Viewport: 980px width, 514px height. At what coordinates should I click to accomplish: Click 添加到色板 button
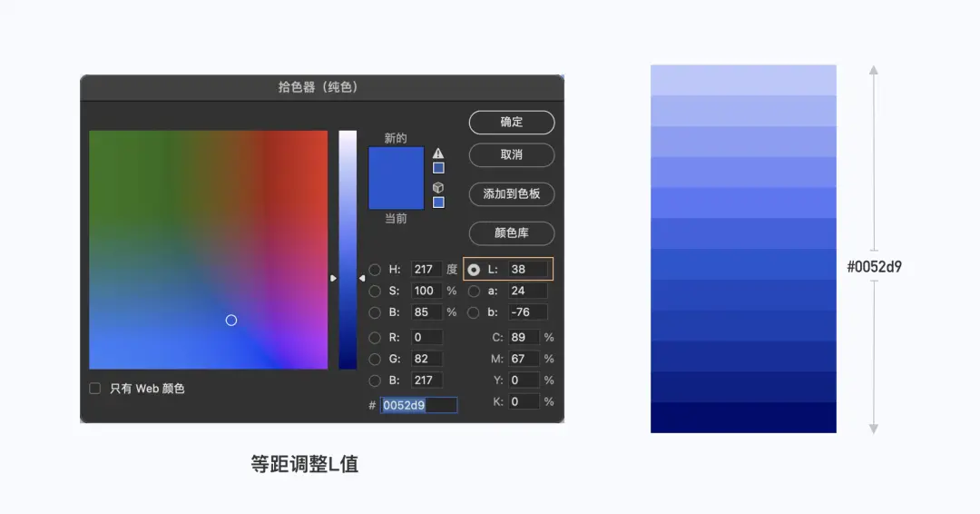pos(511,193)
